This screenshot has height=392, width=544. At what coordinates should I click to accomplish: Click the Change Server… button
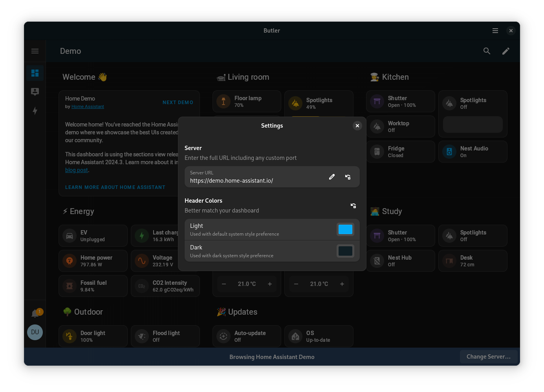click(x=489, y=357)
